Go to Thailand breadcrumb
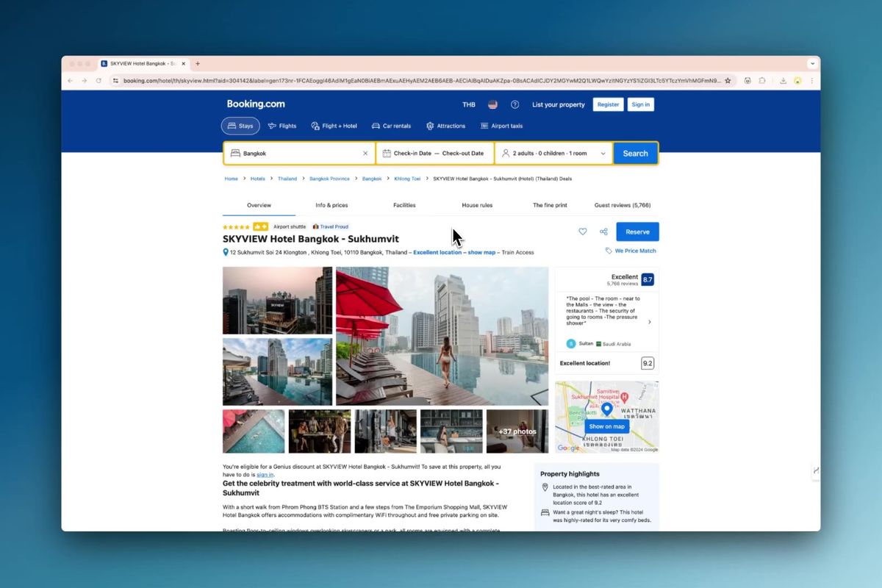The image size is (882, 588). (x=287, y=179)
